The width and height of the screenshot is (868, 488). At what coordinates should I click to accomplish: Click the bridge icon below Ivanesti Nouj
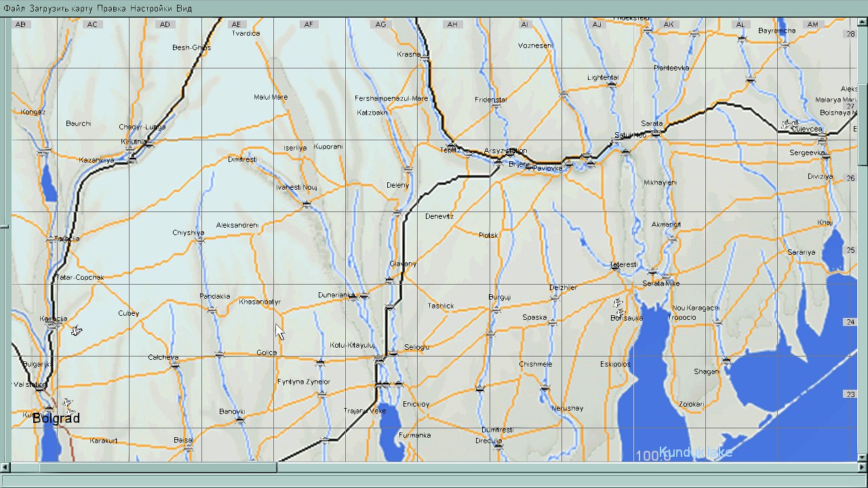coord(307,204)
